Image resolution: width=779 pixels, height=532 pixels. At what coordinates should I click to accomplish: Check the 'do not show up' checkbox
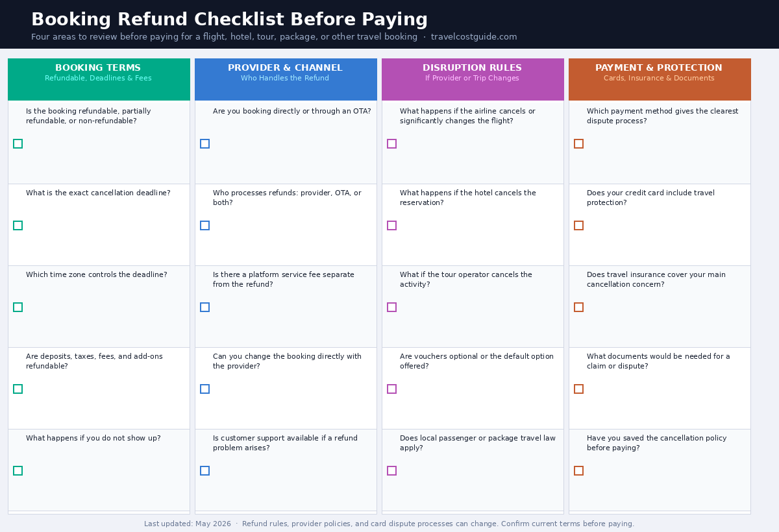pyautogui.click(x=18, y=471)
